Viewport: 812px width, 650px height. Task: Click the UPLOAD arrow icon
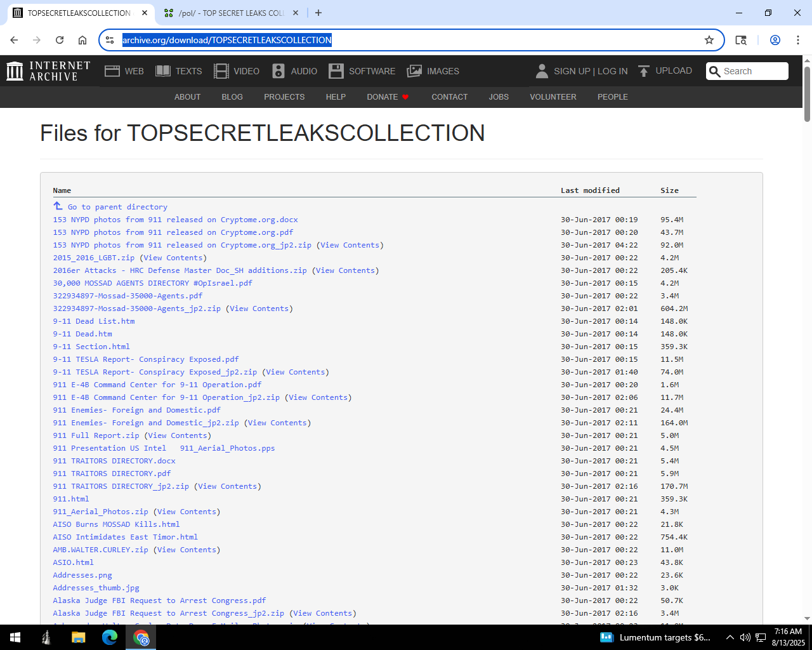point(644,71)
